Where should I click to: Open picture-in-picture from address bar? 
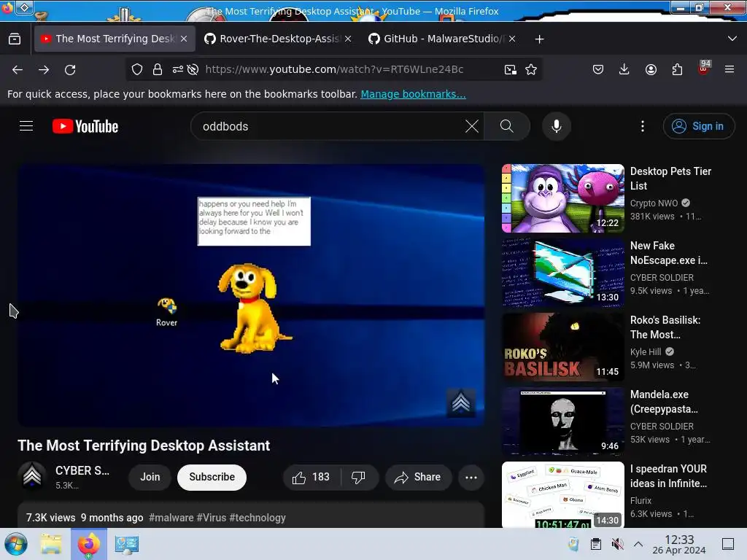point(510,69)
